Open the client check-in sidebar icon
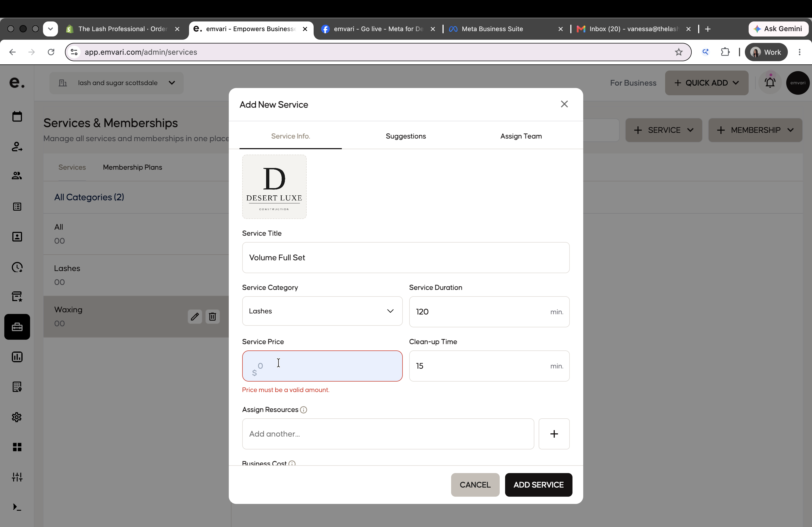This screenshot has height=527, width=812. tap(17, 147)
